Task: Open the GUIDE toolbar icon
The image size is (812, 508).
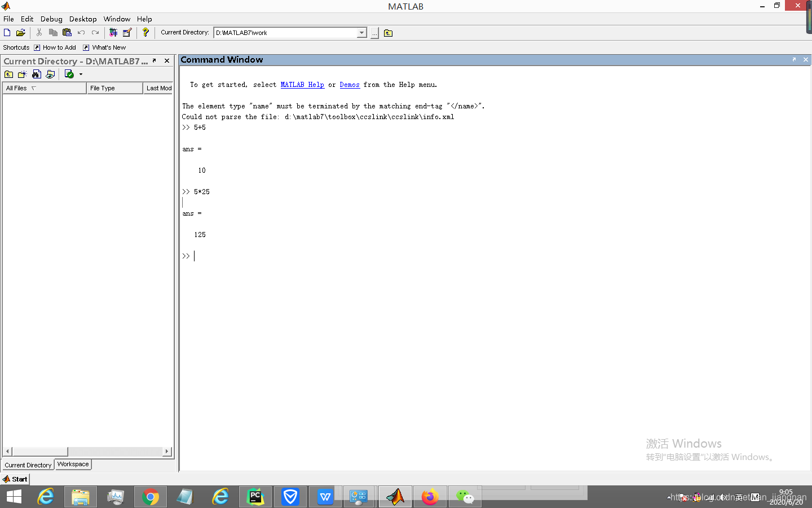Action: point(127,33)
